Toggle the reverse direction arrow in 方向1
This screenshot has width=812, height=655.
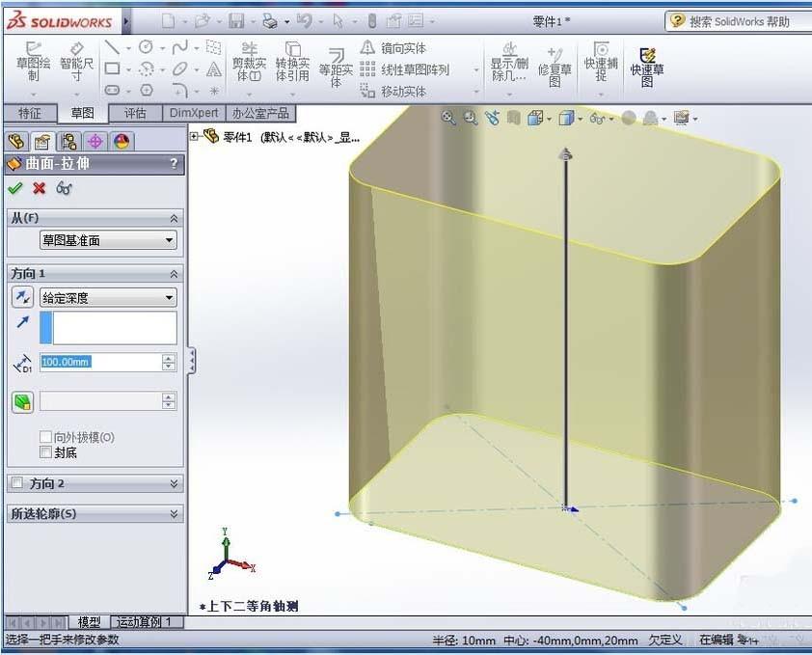22,296
